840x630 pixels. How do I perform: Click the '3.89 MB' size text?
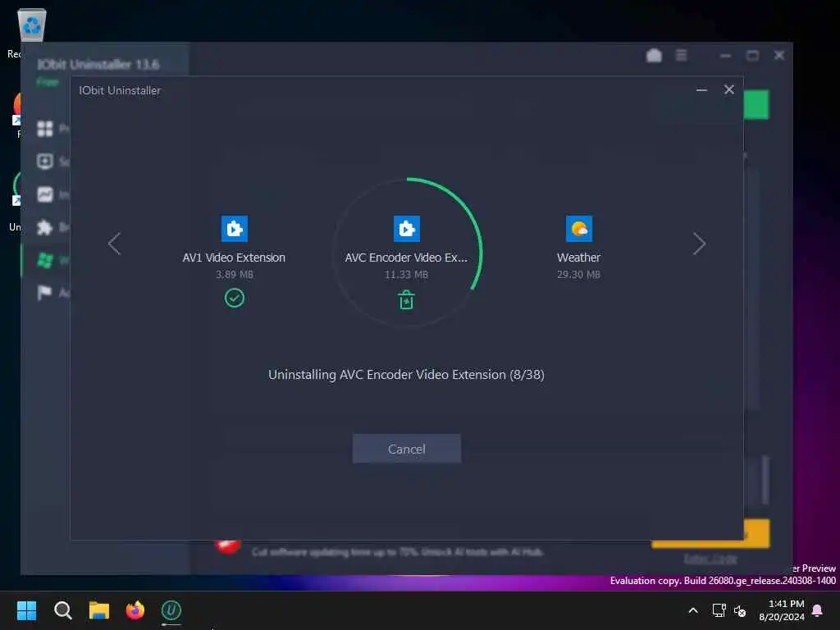point(235,275)
